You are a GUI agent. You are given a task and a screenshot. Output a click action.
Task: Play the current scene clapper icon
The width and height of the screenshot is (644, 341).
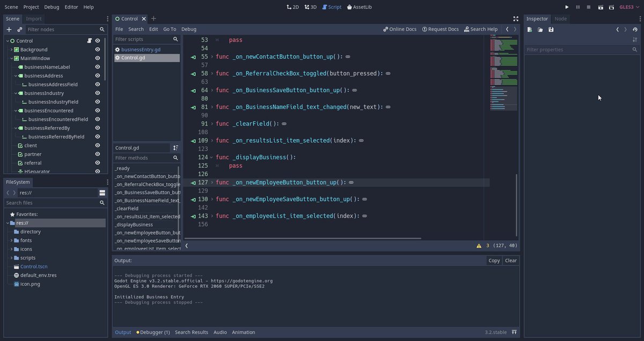[600, 7]
